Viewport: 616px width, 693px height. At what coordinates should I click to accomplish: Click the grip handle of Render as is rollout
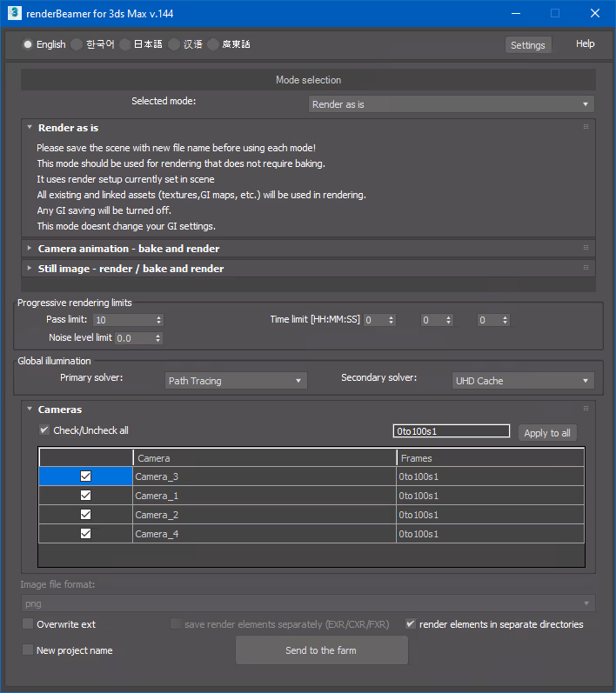pos(586,127)
